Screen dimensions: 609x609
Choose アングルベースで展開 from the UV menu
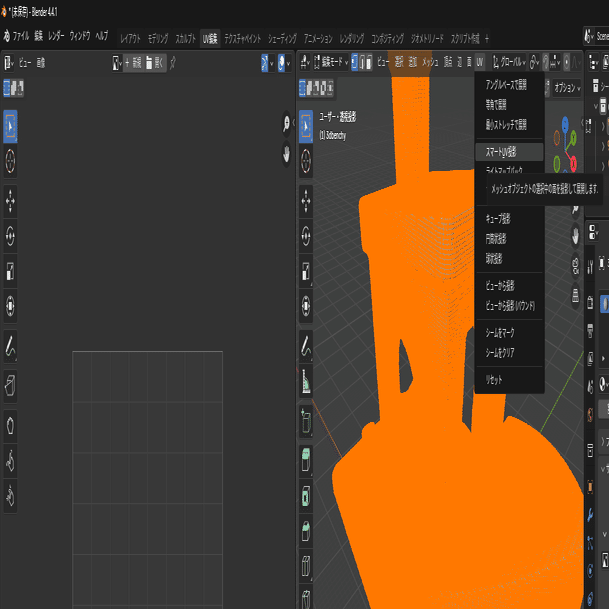point(509,84)
